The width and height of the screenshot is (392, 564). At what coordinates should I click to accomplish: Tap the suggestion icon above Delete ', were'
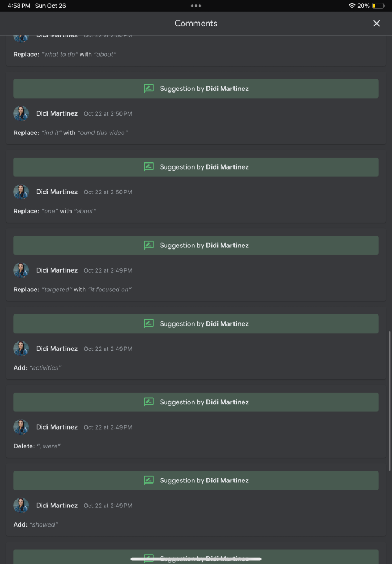tap(149, 402)
